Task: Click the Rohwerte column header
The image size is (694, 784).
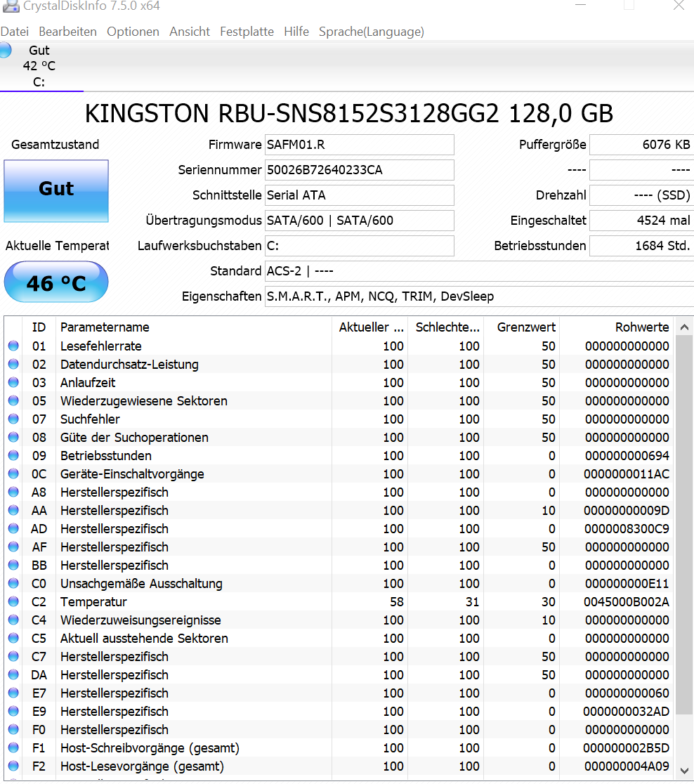Action: [x=617, y=327]
